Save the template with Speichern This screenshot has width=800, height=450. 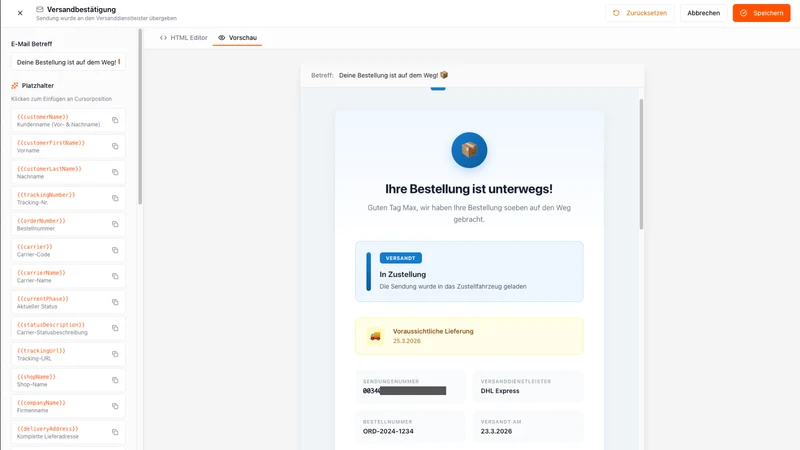pos(761,13)
